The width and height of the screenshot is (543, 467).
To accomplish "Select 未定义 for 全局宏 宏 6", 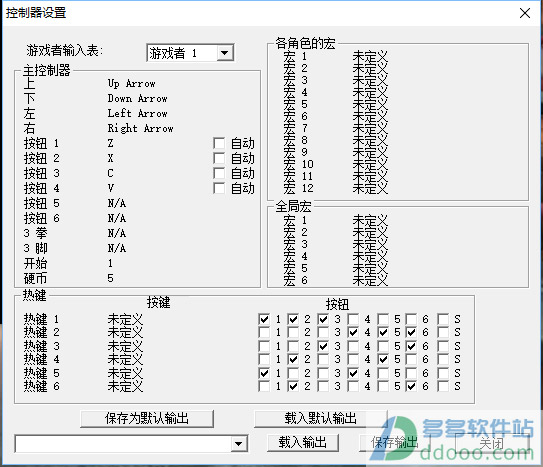I will 370,280.
